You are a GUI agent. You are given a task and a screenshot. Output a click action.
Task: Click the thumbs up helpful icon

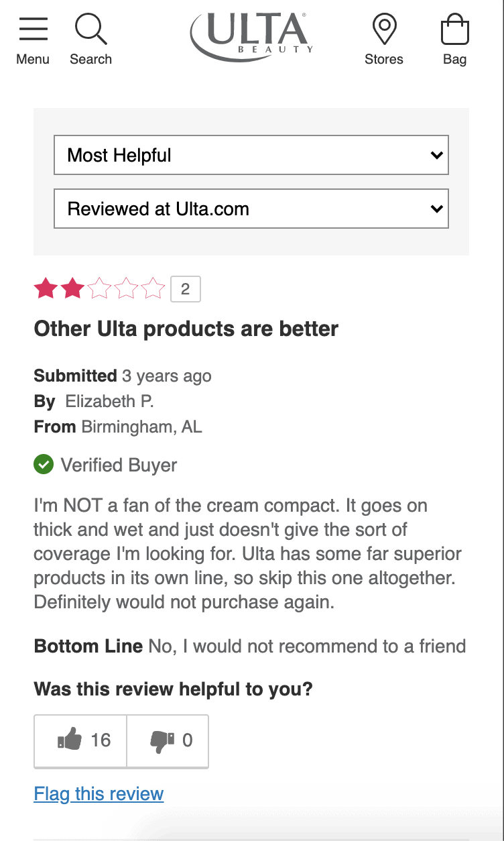(70, 740)
